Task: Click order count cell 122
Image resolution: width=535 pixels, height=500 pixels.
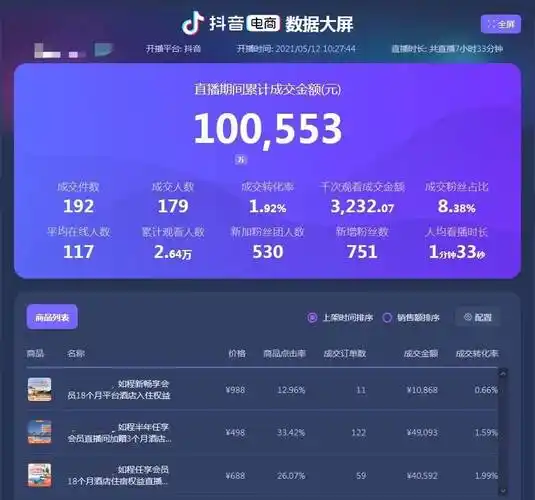Action: 359,433
